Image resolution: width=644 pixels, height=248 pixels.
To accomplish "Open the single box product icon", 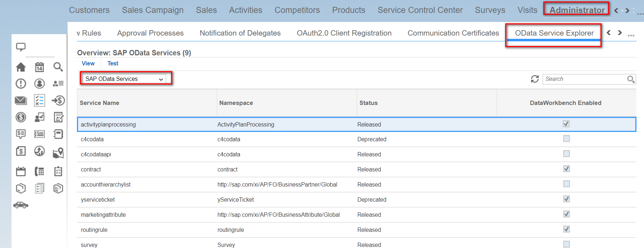I will point(21,188).
